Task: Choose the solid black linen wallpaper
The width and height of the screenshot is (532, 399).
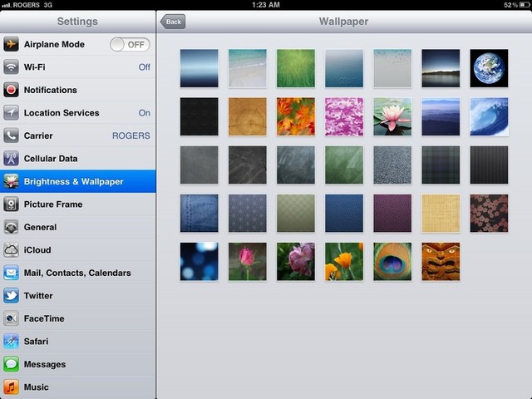Action: tap(199, 116)
